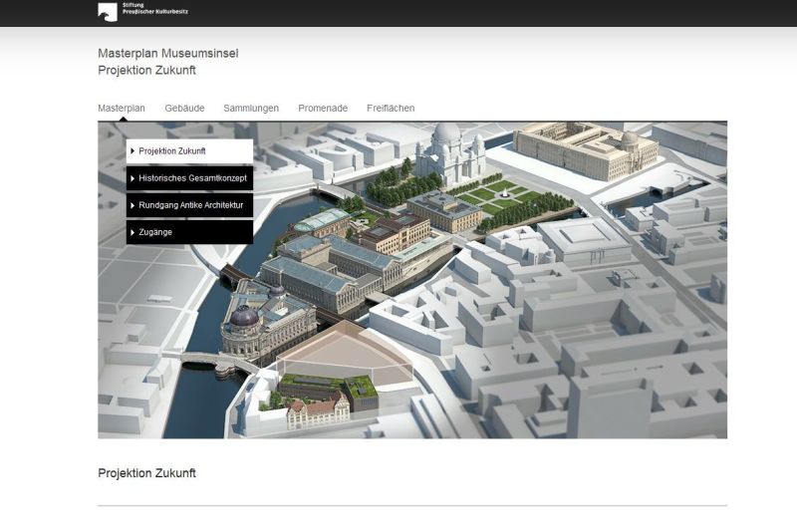The width and height of the screenshot is (797, 532).
Task: Click the arrow beside Historisches Gesamtkonzept
Action: point(133,178)
